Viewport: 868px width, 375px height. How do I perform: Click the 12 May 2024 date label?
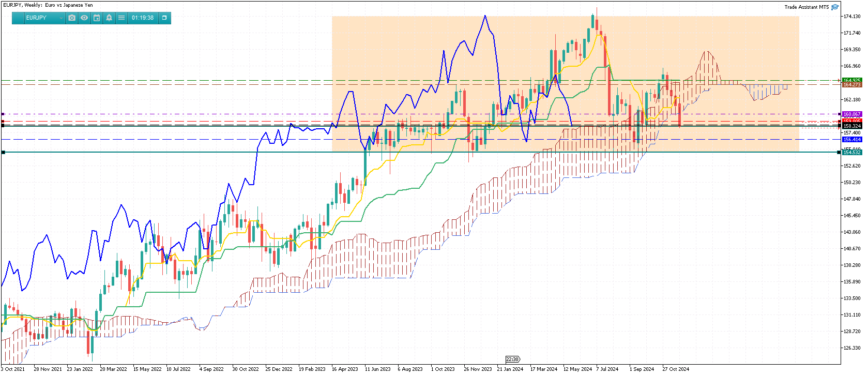coord(577,369)
